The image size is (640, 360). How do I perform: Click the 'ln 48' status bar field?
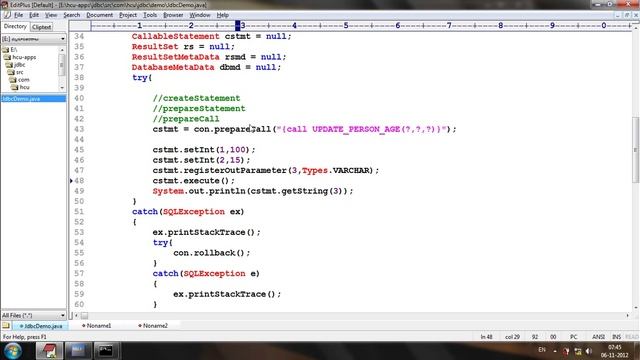coord(487,337)
